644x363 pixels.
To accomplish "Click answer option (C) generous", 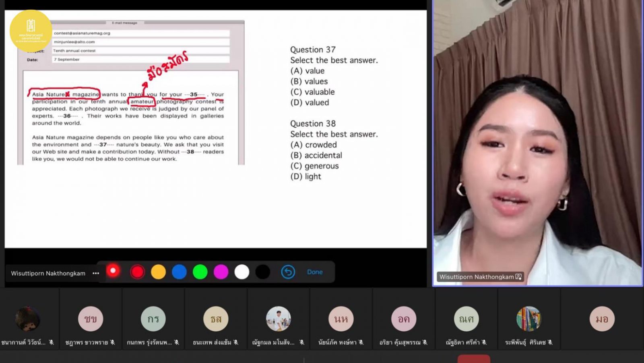I will click(x=314, y=166).
